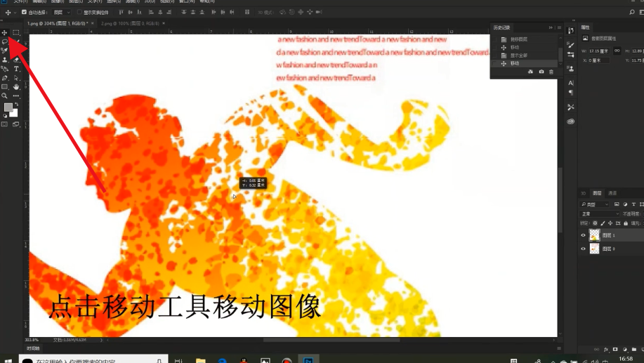
Task: Click the background color swatch
Action: pyautogui.click(x=15, y=113)
